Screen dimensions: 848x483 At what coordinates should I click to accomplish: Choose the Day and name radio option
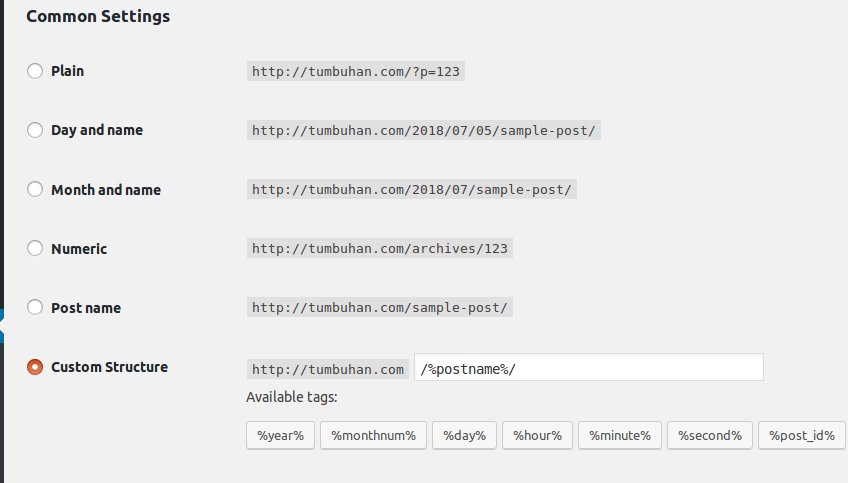click(x=35, y=130)
